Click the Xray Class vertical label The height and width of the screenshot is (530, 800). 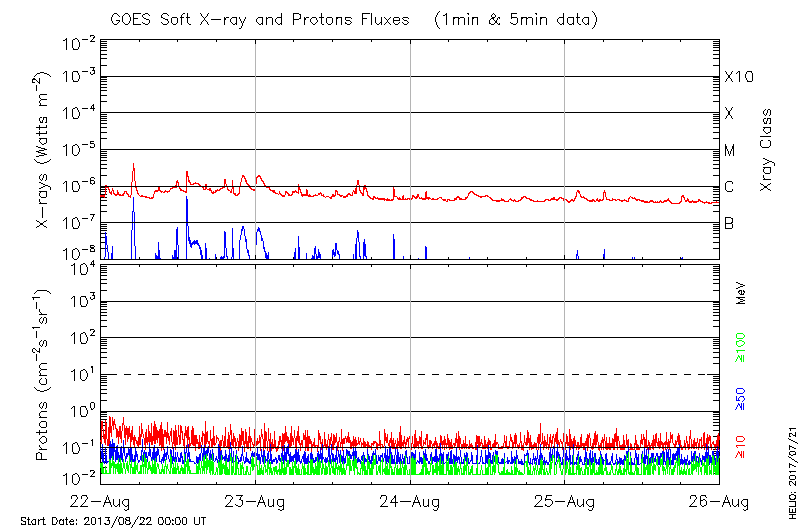(767, 150)
